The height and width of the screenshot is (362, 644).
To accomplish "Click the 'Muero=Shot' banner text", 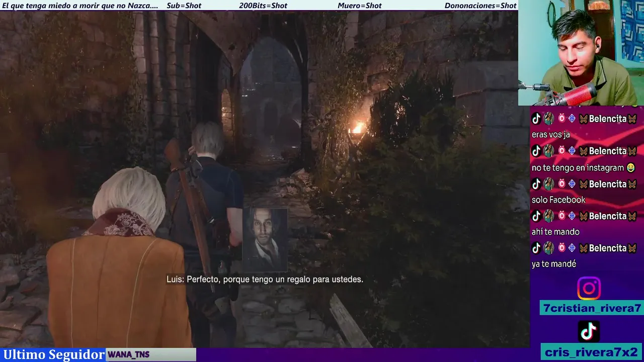I will [x=360, y=6].
